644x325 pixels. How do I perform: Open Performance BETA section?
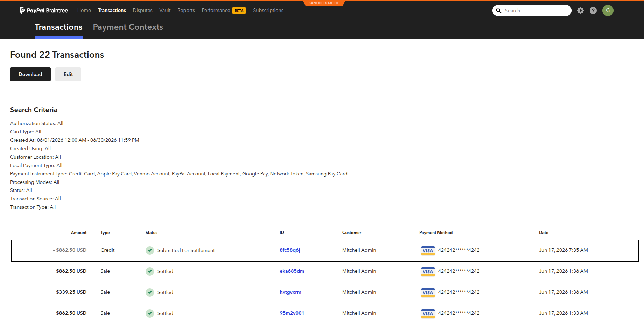(x=224, y=10)
